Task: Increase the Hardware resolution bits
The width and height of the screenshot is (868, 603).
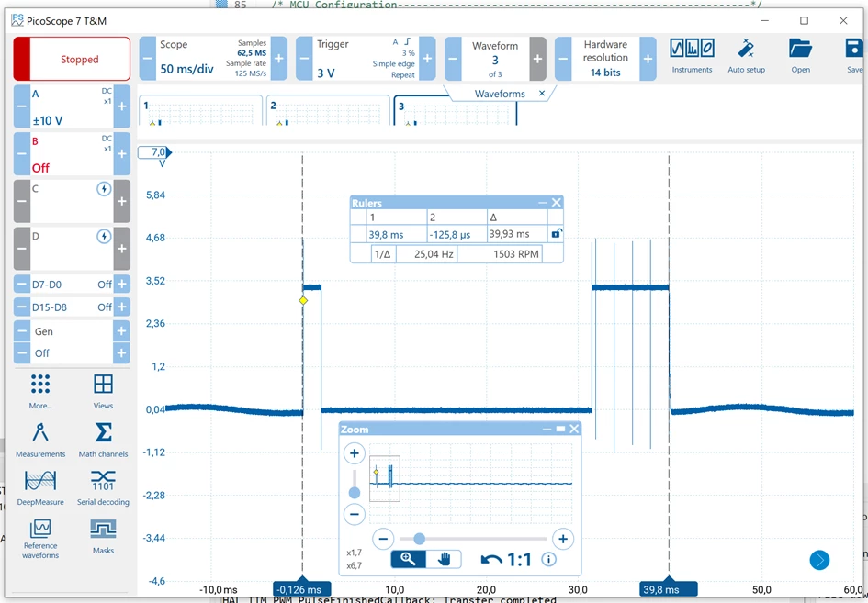Action: [648, 59]
